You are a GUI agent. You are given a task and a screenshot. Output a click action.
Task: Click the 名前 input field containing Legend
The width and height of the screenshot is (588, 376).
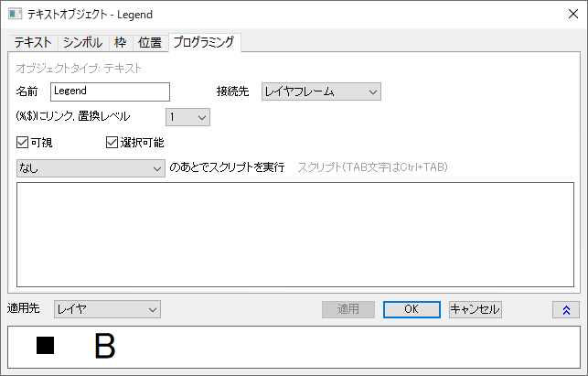click(110, 91)
